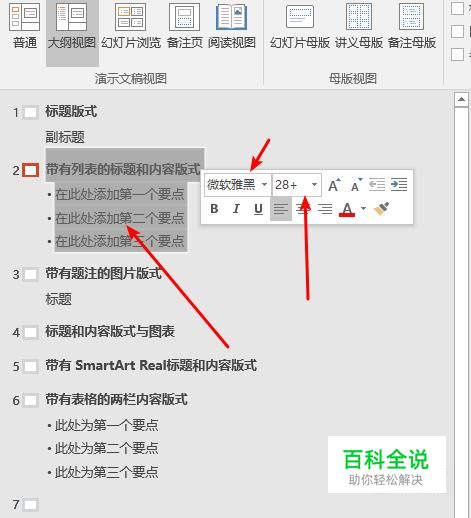Open Notes Master (备注母版) view
This screenshot has height=518, width=471.
click(x=412, y=27)
